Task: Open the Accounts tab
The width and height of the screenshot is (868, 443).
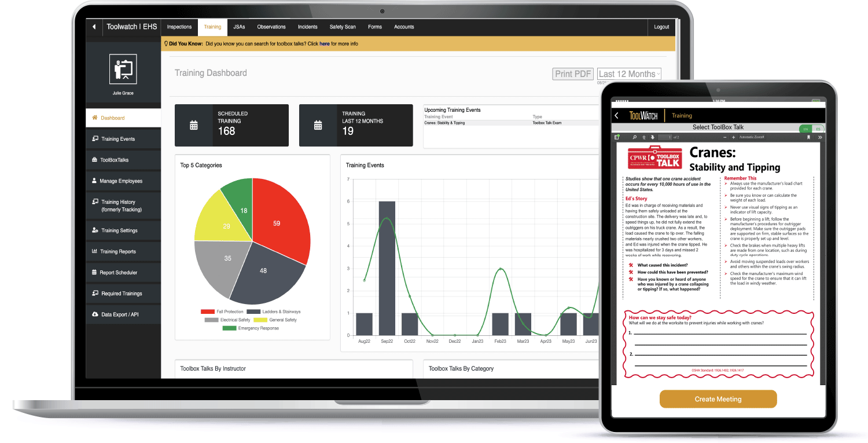Action: point(404,27)
